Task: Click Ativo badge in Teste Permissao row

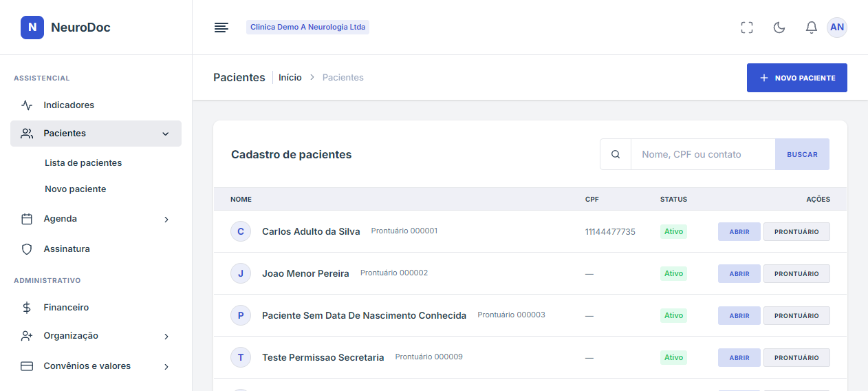Action: pos(673,357)
